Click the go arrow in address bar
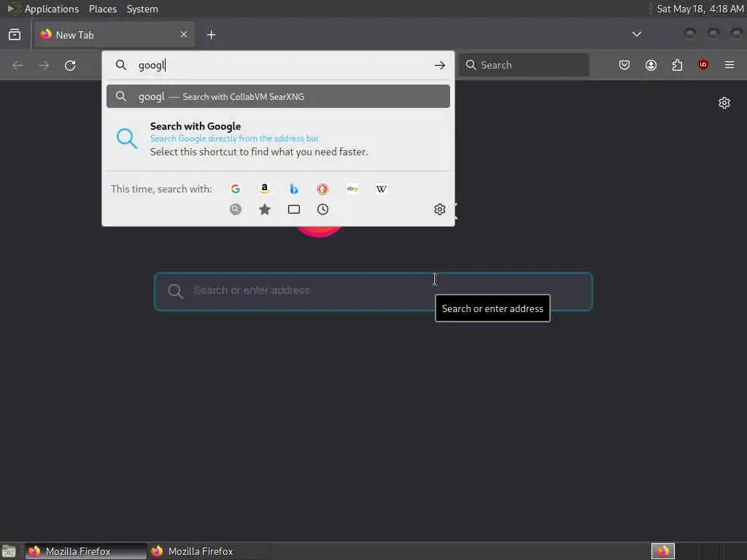Viewport: 747px width, 560px height. tap(440, 65)
